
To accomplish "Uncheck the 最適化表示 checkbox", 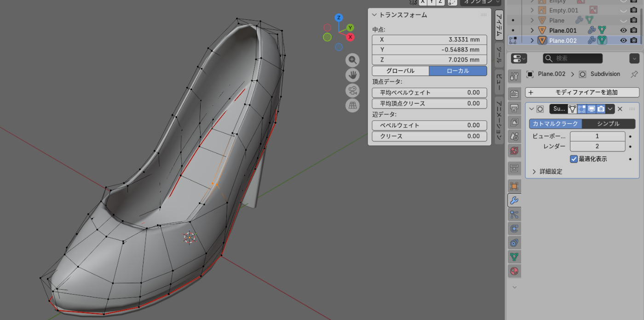I will click(574, 159).
